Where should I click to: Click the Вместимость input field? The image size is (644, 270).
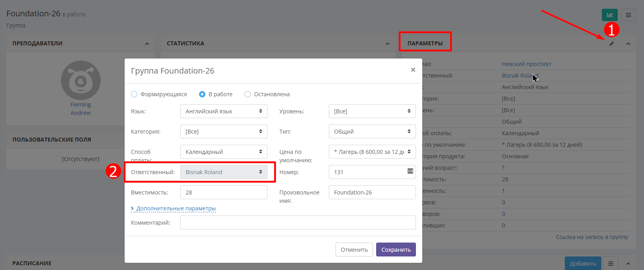point(224,192)
